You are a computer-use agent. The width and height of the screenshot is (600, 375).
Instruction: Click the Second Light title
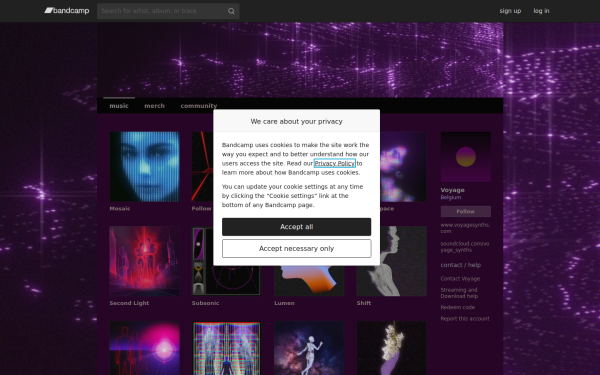pyautogui.click(x=129, y=303)
